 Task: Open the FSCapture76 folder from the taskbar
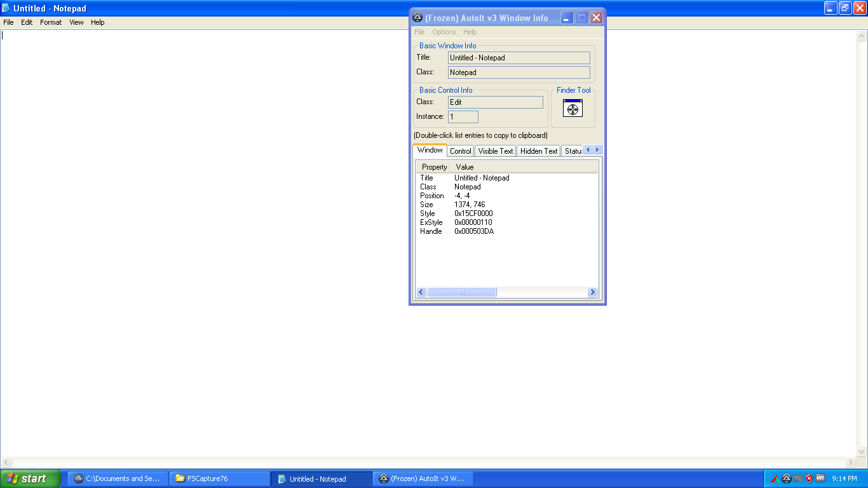(x=219, y=478)
